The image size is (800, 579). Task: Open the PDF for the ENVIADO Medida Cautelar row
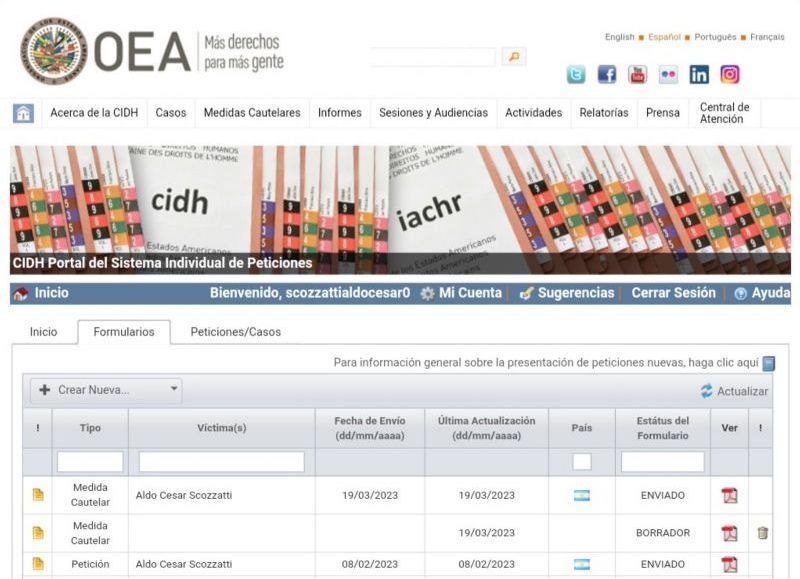click(x=729, y=495)
